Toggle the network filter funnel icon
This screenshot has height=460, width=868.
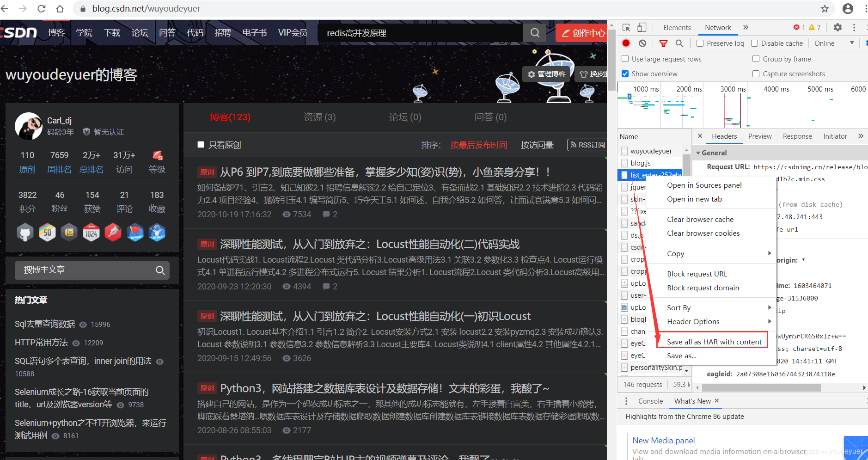(x=663, y=43)
